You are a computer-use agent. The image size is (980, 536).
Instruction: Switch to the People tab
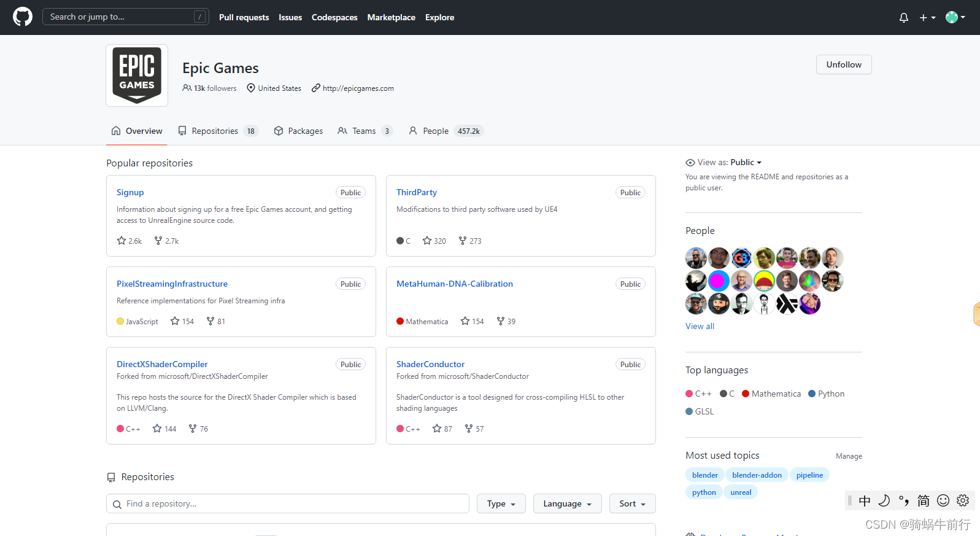(446, 131)
